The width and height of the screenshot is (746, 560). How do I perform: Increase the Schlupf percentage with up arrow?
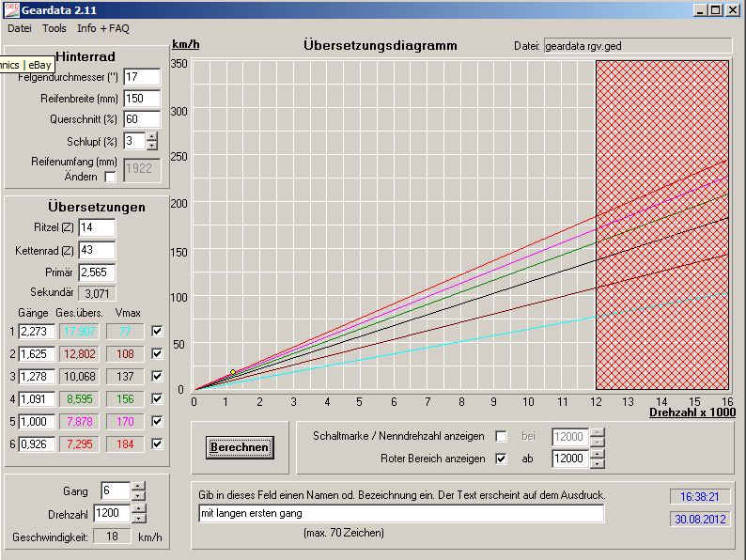152,136
